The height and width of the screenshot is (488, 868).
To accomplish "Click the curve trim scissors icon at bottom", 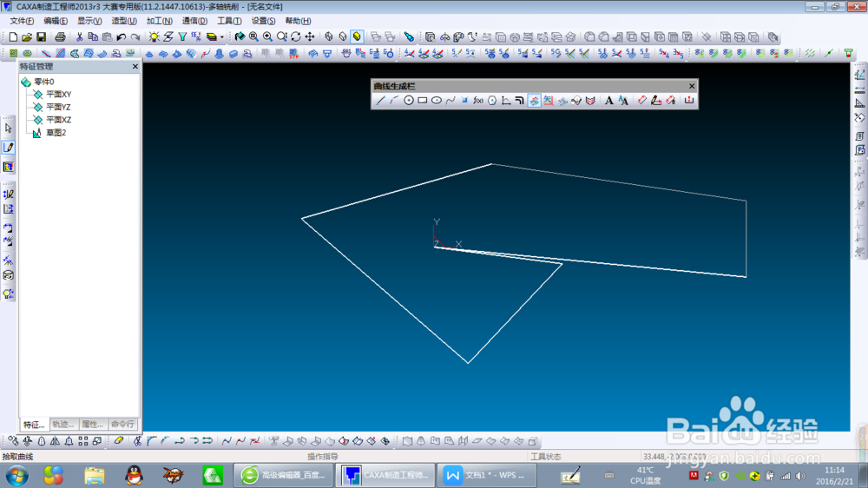I will point(138,441).
